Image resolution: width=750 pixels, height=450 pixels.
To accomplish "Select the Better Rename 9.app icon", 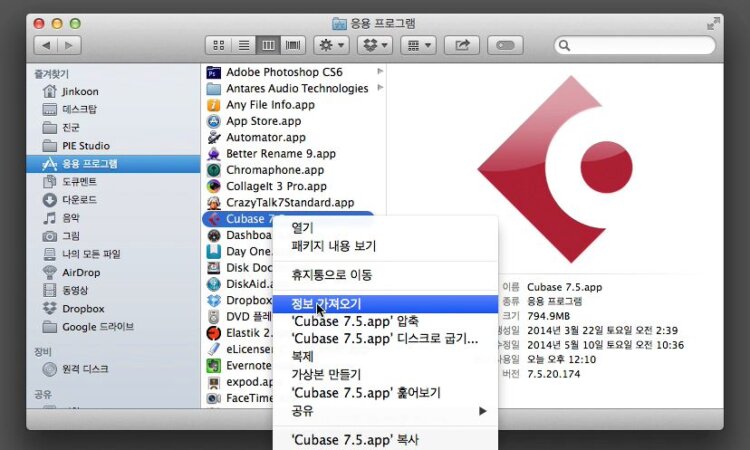I will pos(213,154).
